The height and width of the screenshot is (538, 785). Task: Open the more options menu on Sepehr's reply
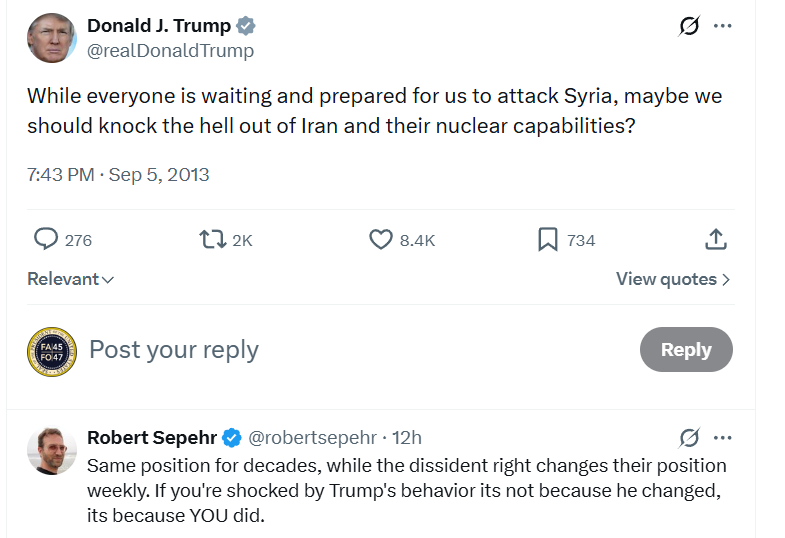point(722,437)
